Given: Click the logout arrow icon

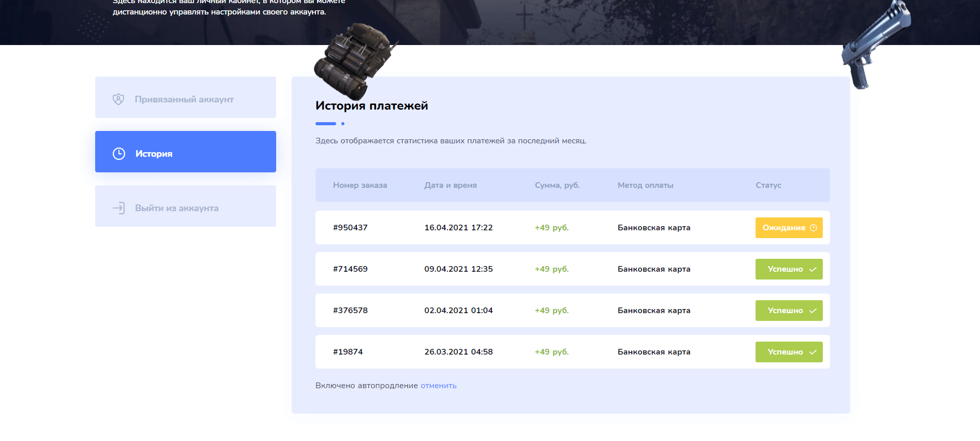Looking at the screenshot, I should [x=119, y=208].
